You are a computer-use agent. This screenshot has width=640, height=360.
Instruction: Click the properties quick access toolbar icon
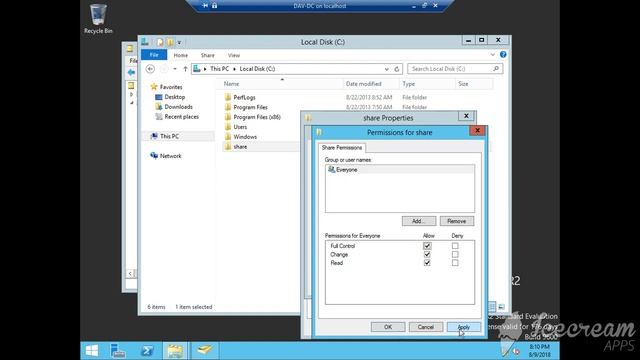point(160,42)
